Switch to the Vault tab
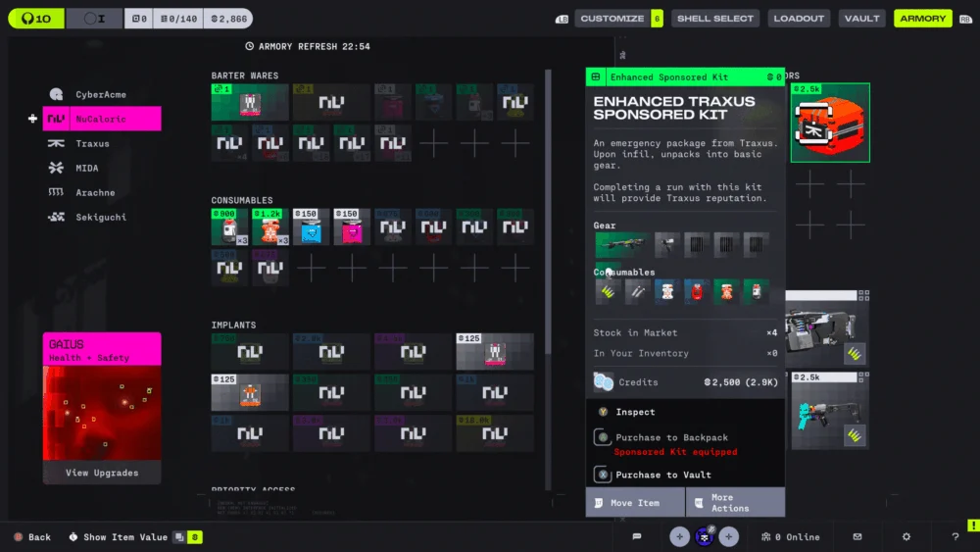 pos(861,19)
